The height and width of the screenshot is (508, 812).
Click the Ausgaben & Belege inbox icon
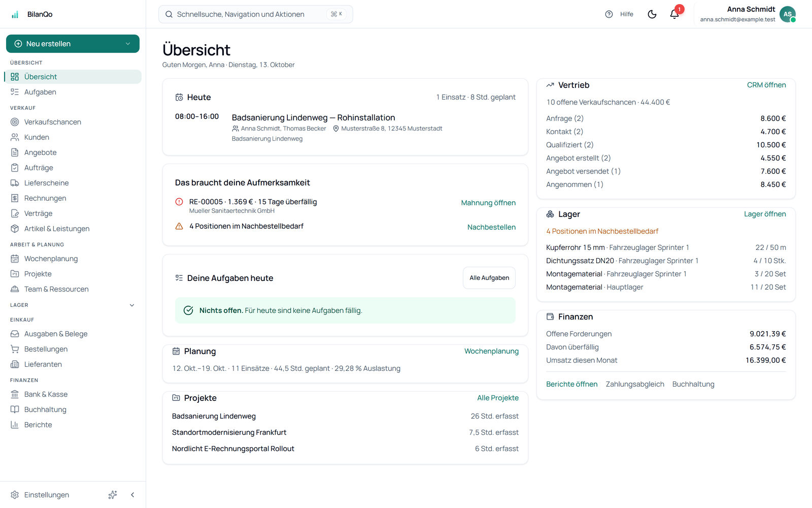(x=15, y=334)
